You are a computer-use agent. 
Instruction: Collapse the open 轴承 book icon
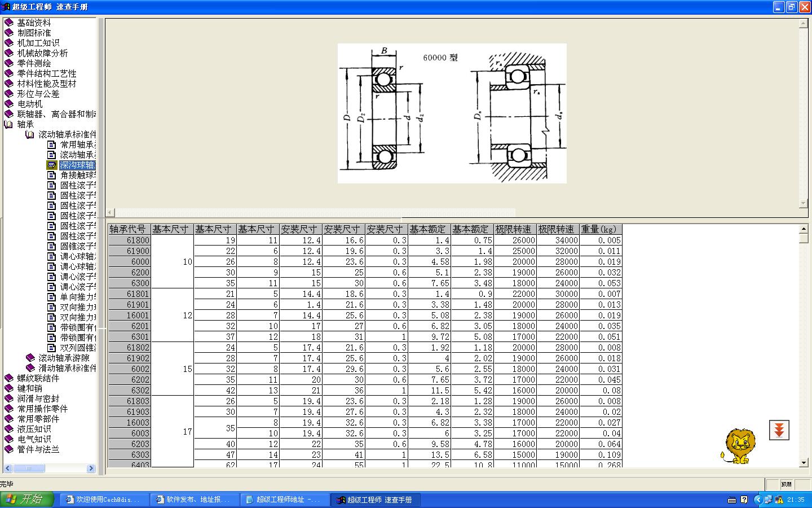pos(8,124)
